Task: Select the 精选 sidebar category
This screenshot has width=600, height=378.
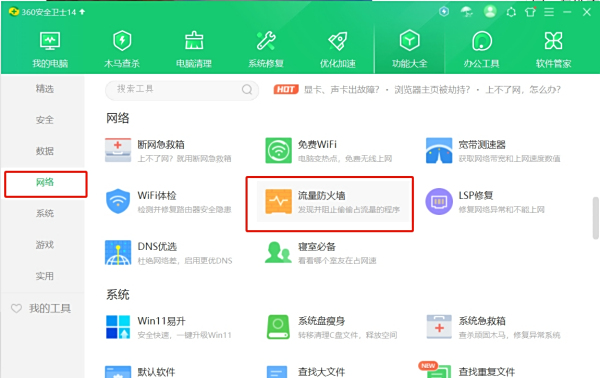Action: pos(45,89)
